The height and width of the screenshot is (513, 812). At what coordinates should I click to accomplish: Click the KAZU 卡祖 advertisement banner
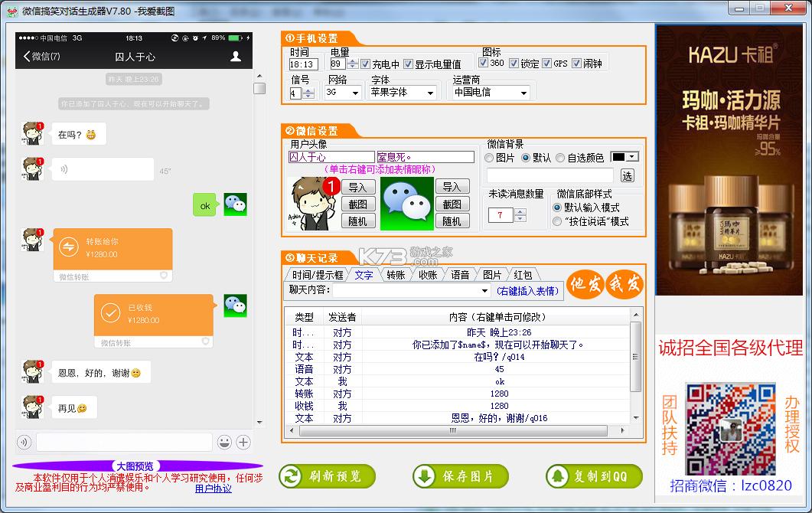click(x=729, y=160)
